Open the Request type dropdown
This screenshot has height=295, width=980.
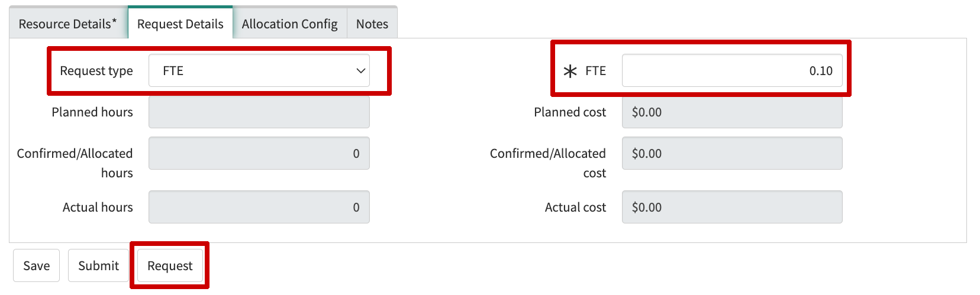pos(259,71)
